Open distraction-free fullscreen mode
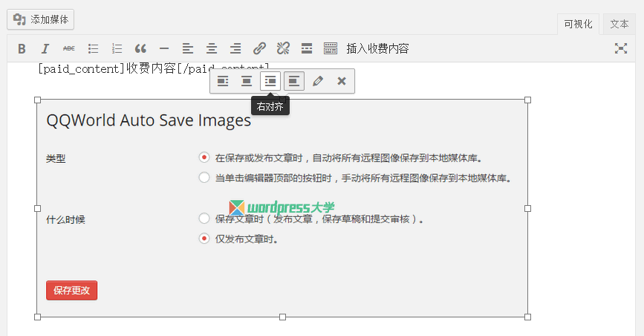 (621, 48)
